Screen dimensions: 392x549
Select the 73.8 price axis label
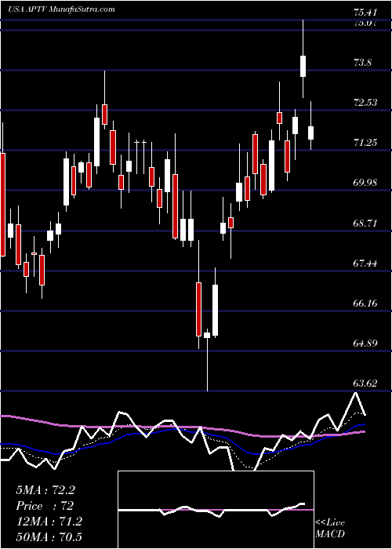(x=362, y=63)
